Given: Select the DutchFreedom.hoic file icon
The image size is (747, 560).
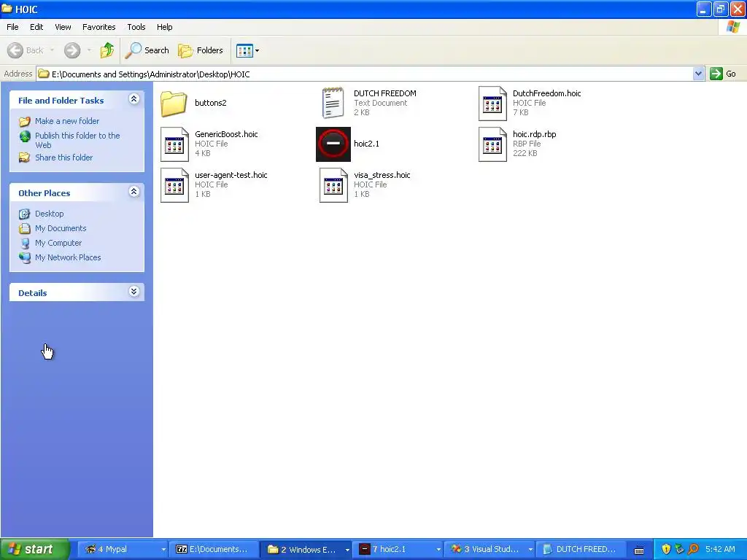Looking at the screenshot, I should coord(492,104).
